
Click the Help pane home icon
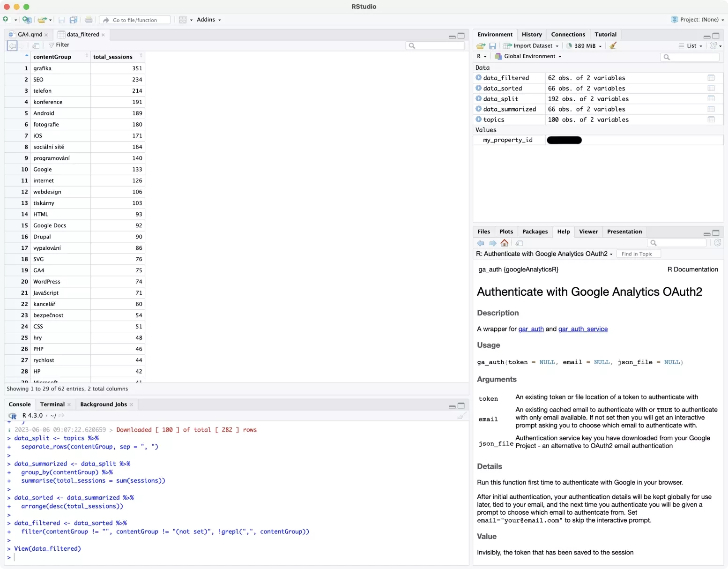coord(505,243)
